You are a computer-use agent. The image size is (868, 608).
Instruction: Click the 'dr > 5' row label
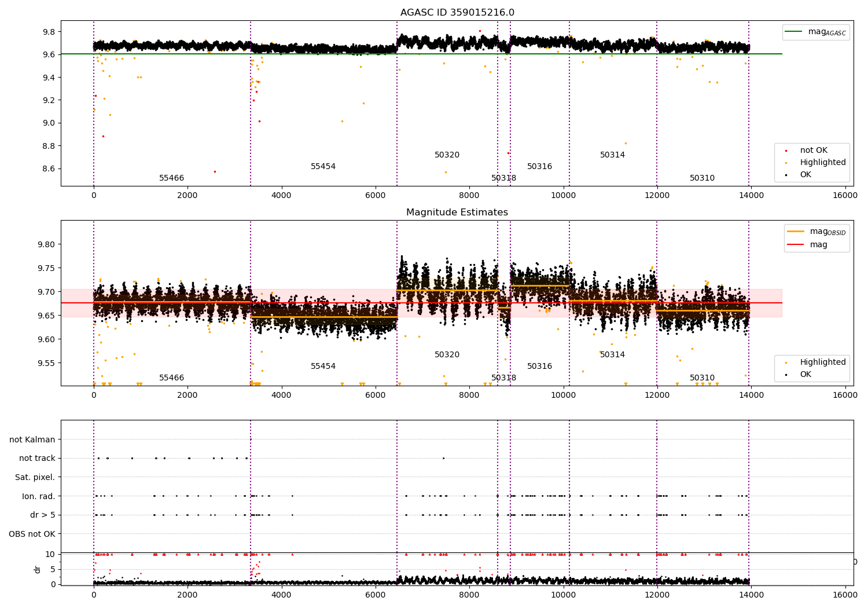(43, 515)
